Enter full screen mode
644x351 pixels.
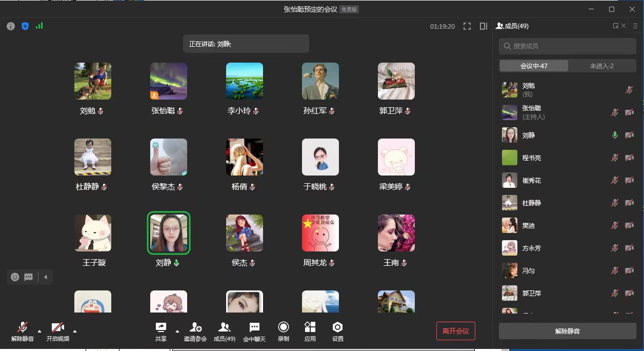coord(467,26)
